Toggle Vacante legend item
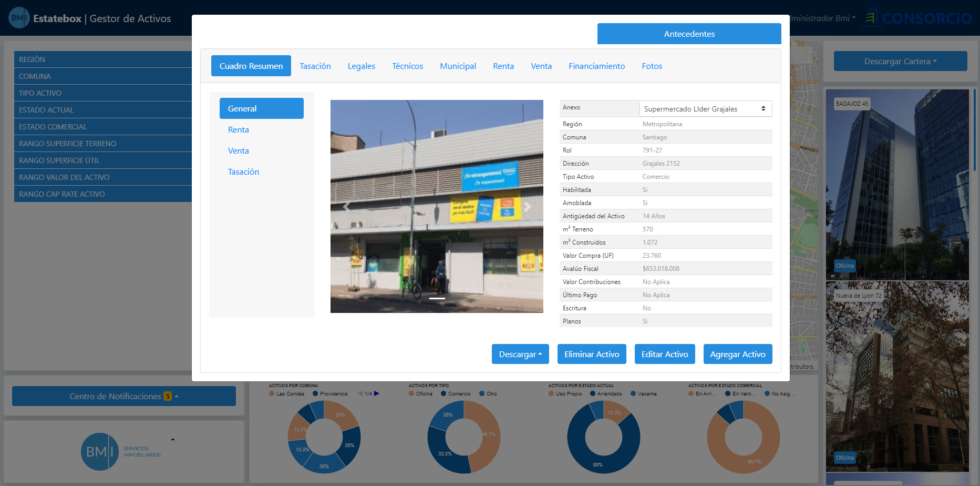 coord(644,393)
